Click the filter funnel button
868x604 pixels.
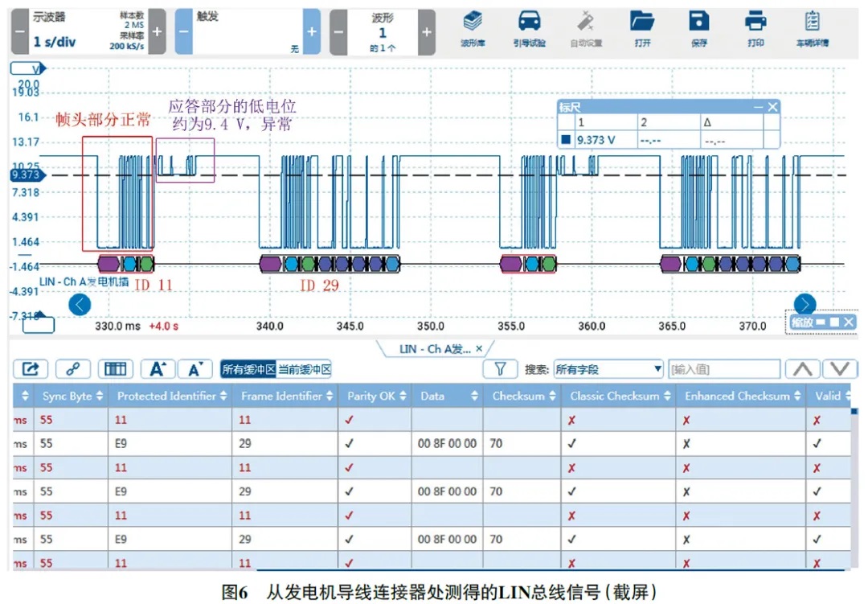(x=501, y=369)
